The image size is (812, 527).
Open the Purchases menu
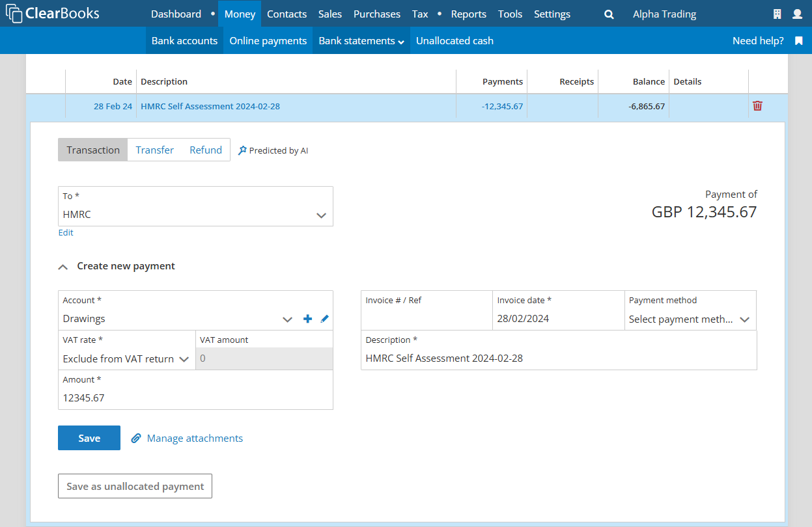tap(377, 14)
